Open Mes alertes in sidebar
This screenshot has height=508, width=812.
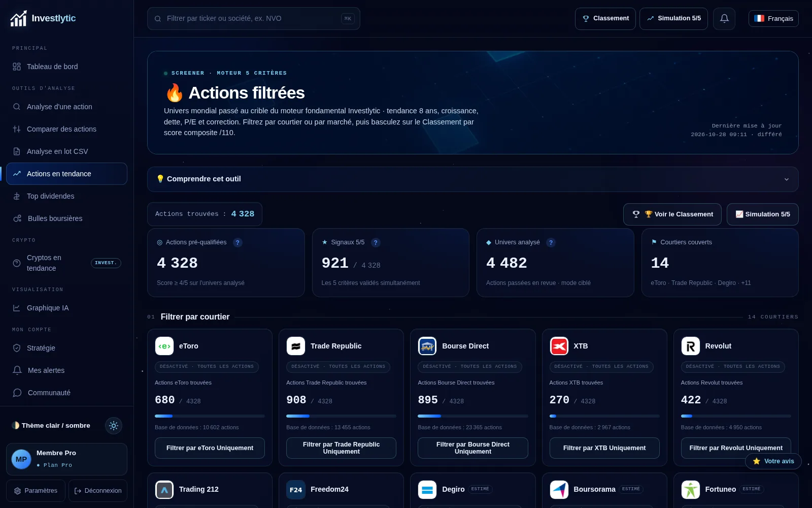pyautogui.click(x=66, y=370)
